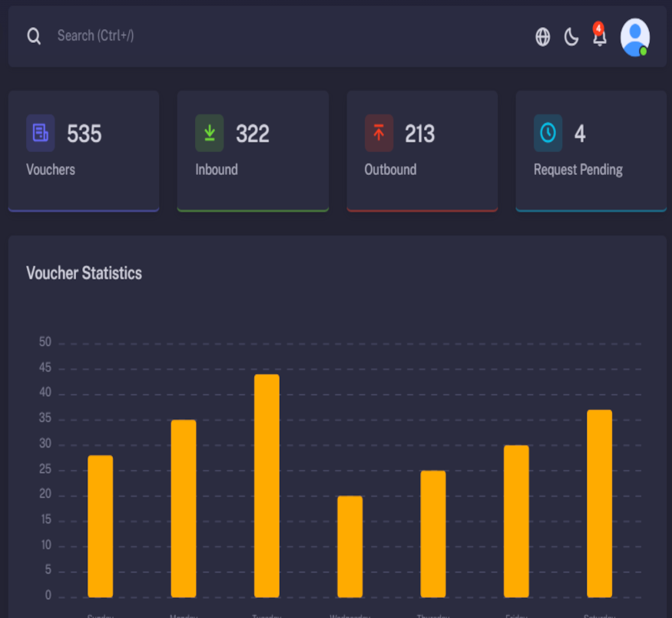Select the 322 inbound count
672x618 pixels.
(253, 134)
